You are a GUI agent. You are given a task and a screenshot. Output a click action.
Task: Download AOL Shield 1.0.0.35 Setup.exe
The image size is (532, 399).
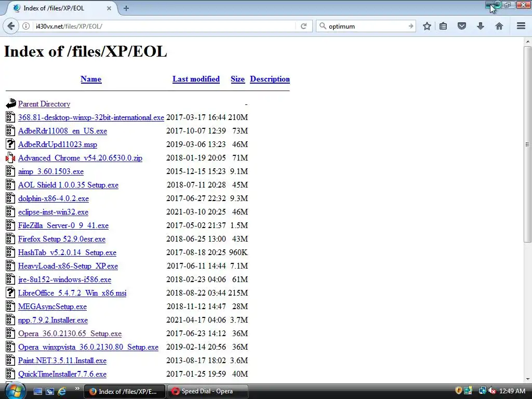pyautogui.click(x=68, y=185)
